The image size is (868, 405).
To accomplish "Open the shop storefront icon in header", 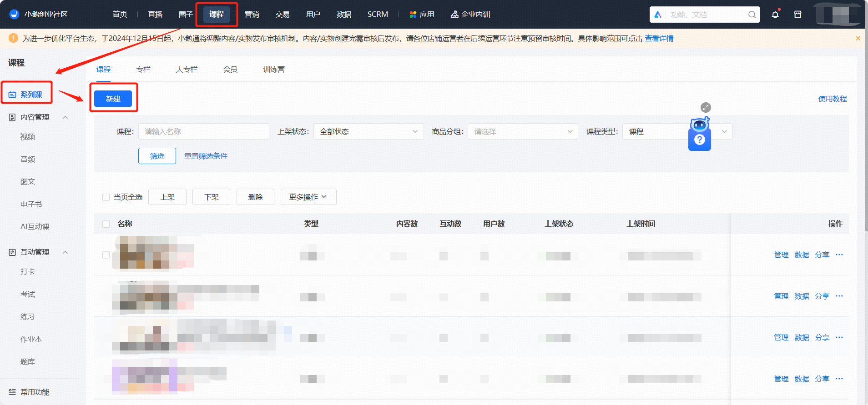I will click(x=797, y=15).
